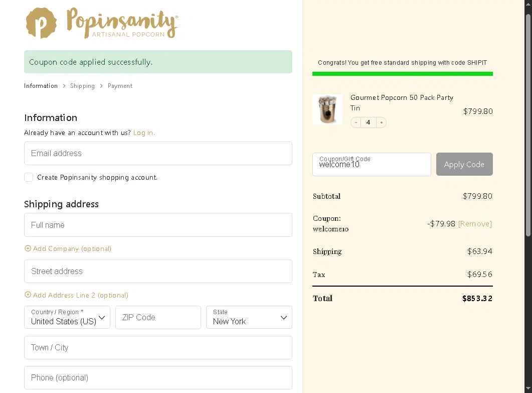Image resolution: width=532 pixels, height=393 pixels.
Task: Open the State dropdown showing New York
Action: tap(249, 317)
